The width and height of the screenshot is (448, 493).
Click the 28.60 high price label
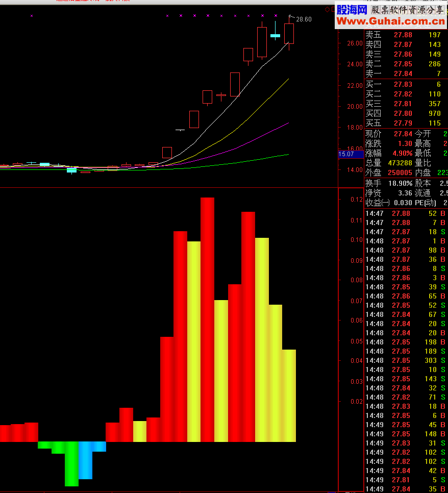304,19
